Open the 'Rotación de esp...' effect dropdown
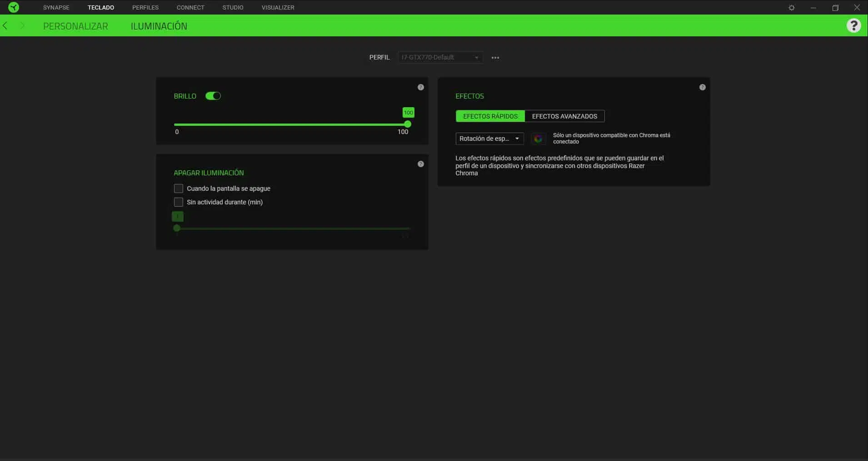The height and width of the screenshot is (461, 868). [489, 139]
